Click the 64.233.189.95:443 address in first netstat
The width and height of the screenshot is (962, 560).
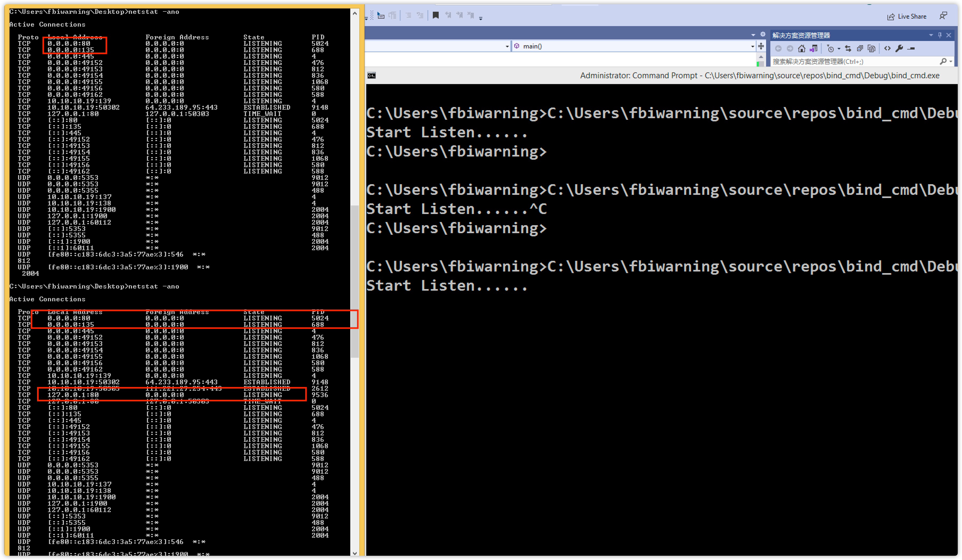[181, 107]
